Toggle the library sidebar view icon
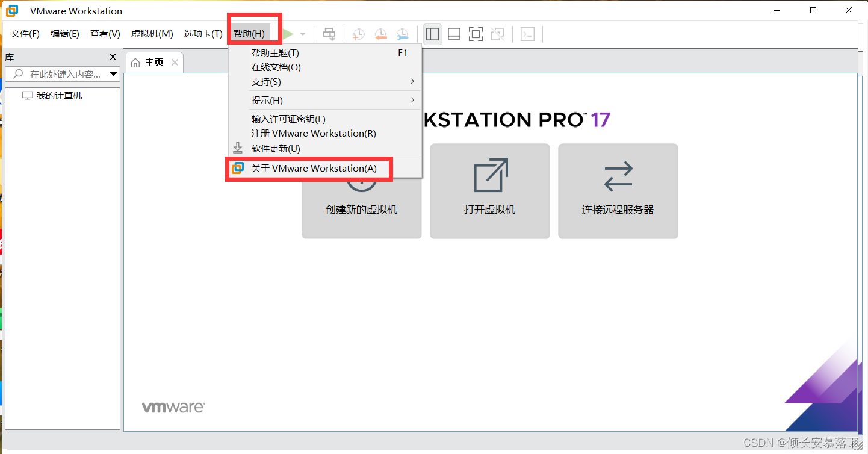Image resolution: width=868 pixels, height=454 pixels. 432,34
